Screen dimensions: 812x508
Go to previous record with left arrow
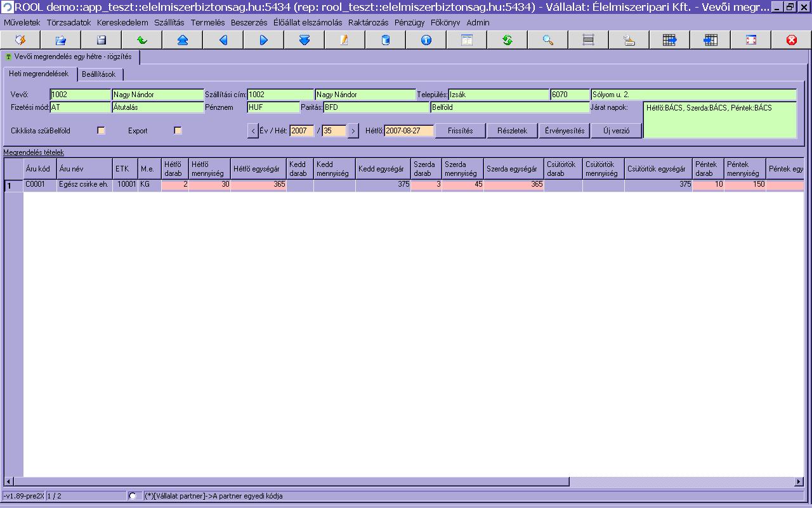[223, 40]
